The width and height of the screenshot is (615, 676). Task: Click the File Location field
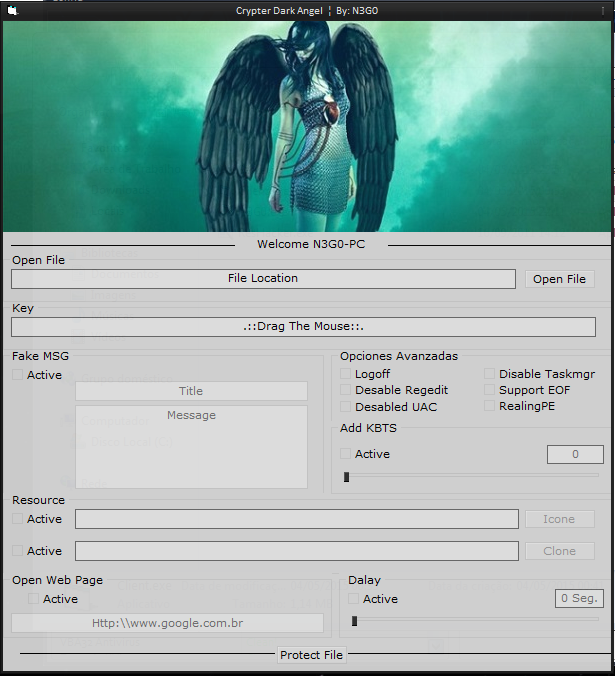click(263, 279)
